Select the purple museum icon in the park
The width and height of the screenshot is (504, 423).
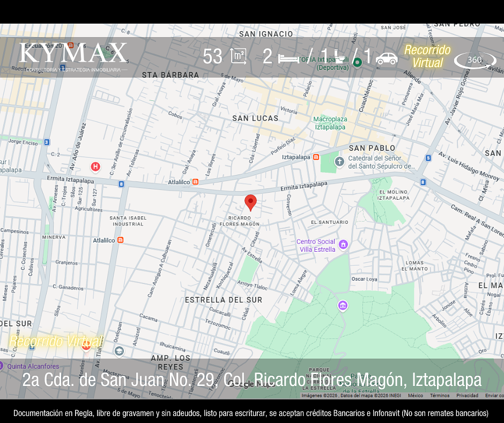pos(343,305)
